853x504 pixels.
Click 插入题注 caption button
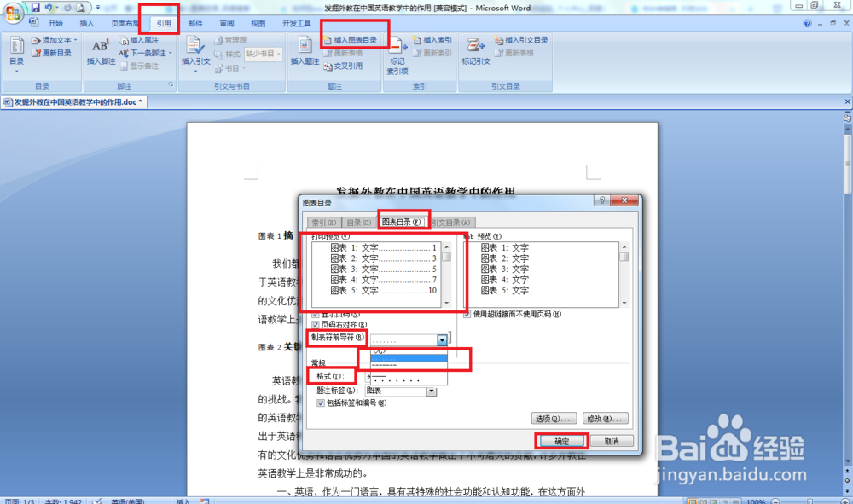click(x=305, y=52)
